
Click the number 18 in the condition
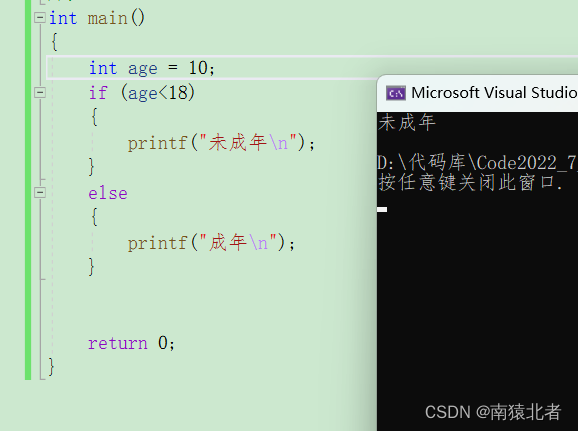pos(178,92)
